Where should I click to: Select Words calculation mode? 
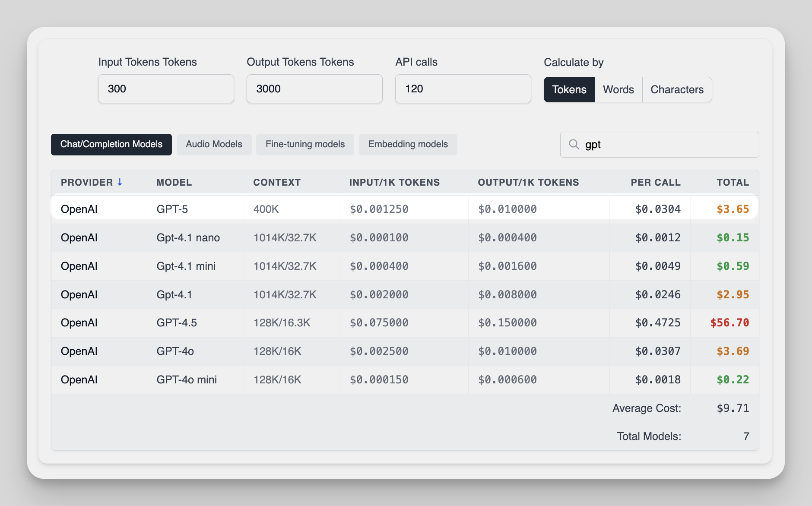(x=618, y=89)
